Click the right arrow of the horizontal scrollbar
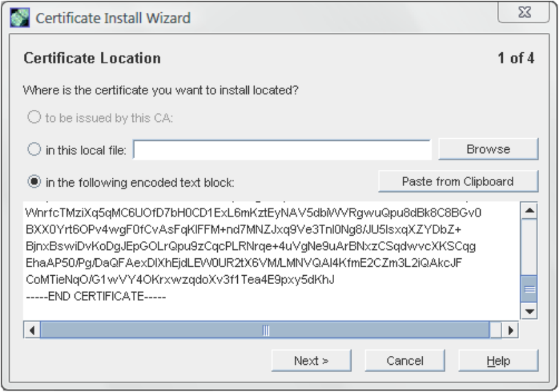This screenshot has width=559, height=392. (511, 331)
